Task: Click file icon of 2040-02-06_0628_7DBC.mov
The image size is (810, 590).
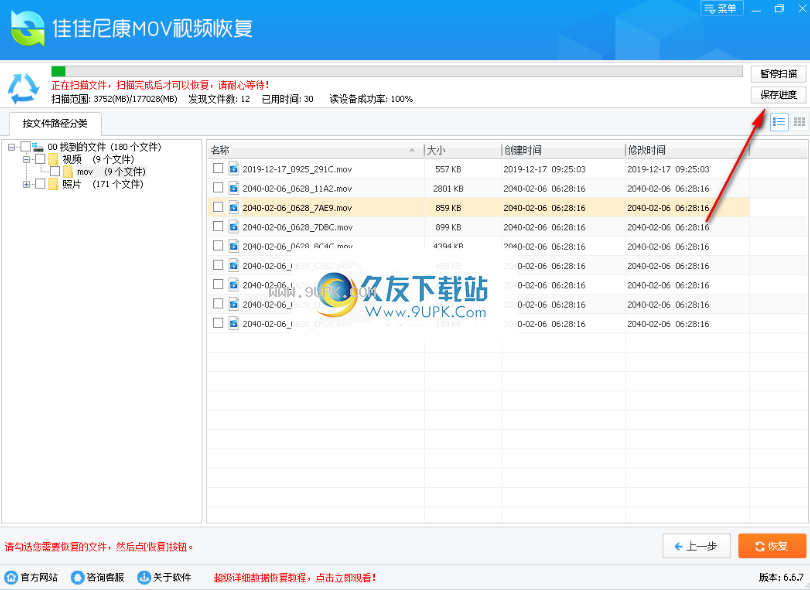Action: (x=233, y=226)
